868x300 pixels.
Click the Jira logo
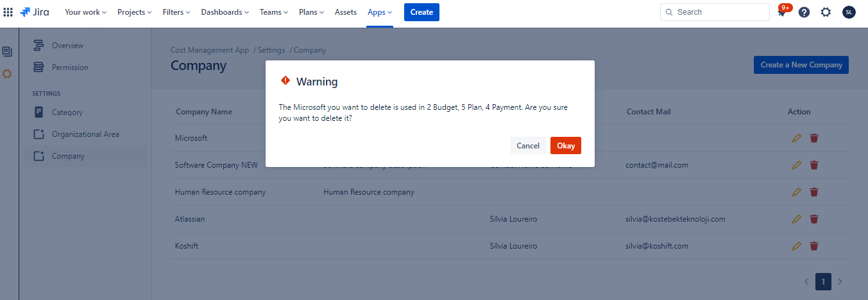point(35,12)
